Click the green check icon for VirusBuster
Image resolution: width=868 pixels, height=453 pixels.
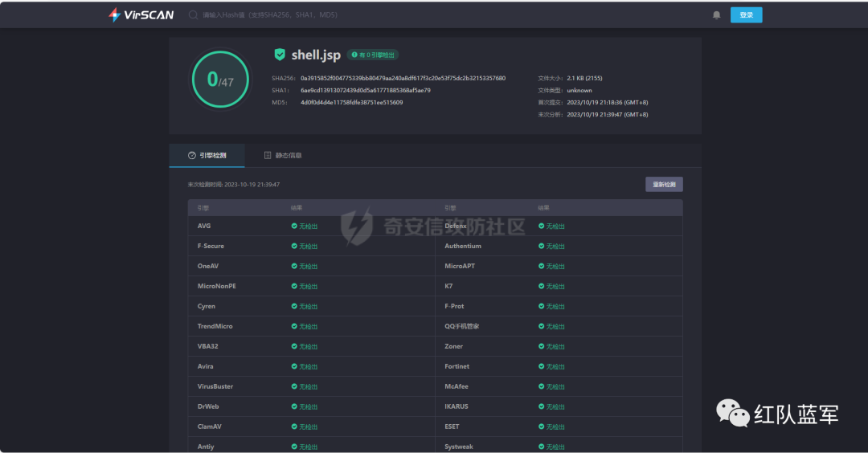click(294, 386)
